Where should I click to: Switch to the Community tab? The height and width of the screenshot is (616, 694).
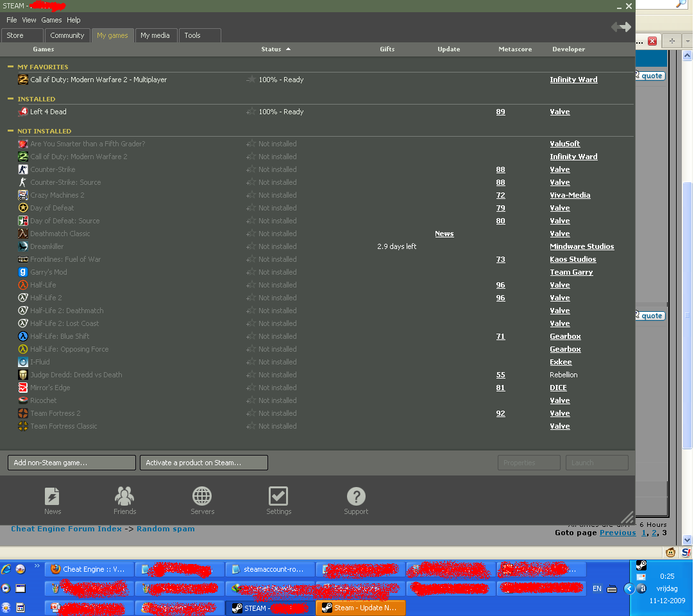[x=67, y=35]
